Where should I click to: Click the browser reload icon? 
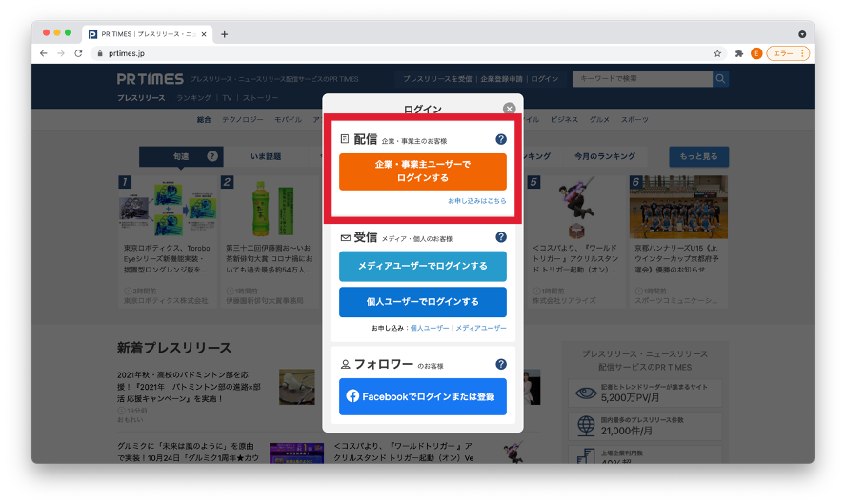78,53
